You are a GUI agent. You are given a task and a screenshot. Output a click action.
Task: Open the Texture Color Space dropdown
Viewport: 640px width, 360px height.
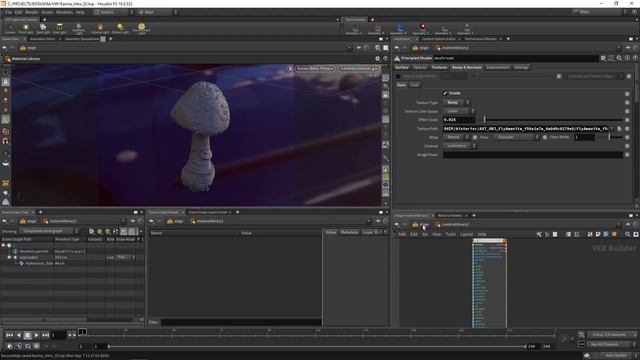459,111
